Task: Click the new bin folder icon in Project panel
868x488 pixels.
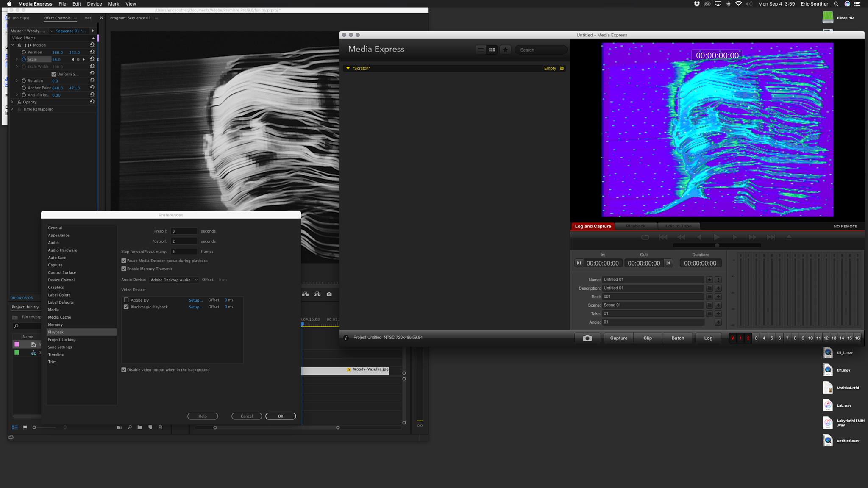Action: [x=140, y=427]
